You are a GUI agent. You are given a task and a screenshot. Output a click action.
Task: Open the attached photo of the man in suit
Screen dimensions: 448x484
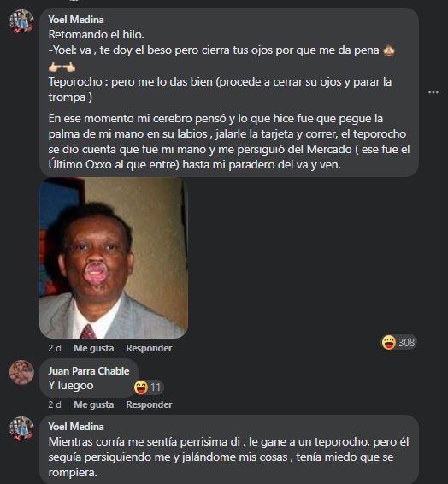[114, 258]
